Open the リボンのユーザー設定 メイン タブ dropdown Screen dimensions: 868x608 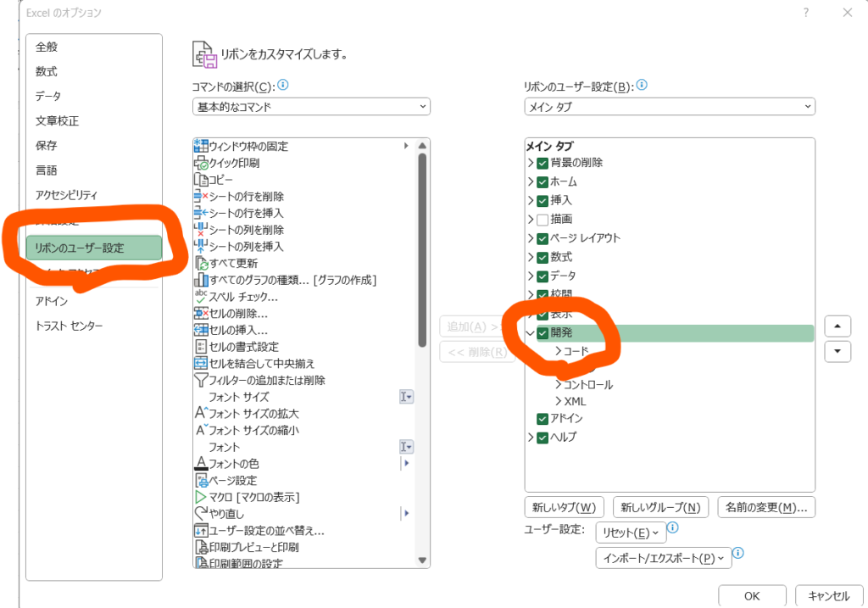coord(669,107)
